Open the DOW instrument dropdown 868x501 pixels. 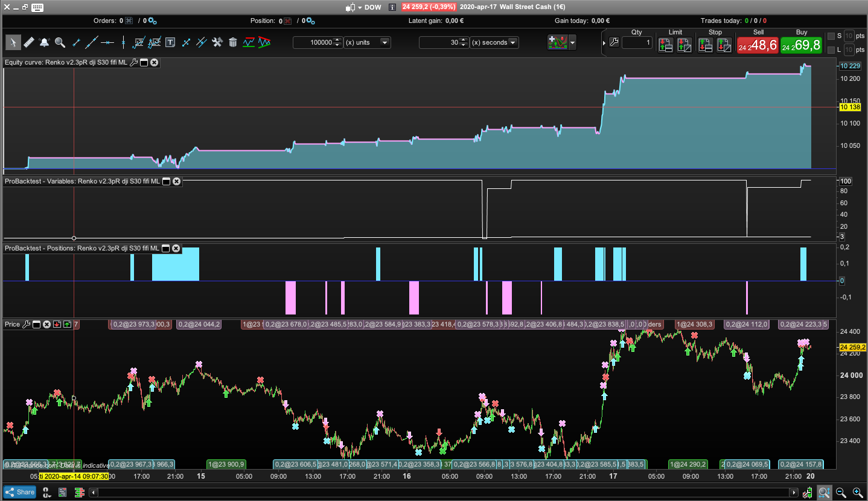pyautogui.click(x=360, y=8)
